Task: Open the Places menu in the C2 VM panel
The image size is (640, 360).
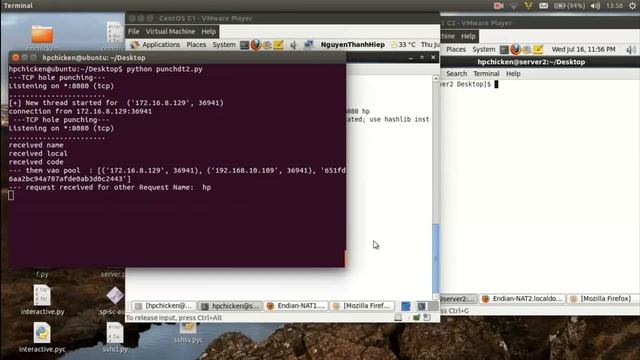Action: pos(456,49)
